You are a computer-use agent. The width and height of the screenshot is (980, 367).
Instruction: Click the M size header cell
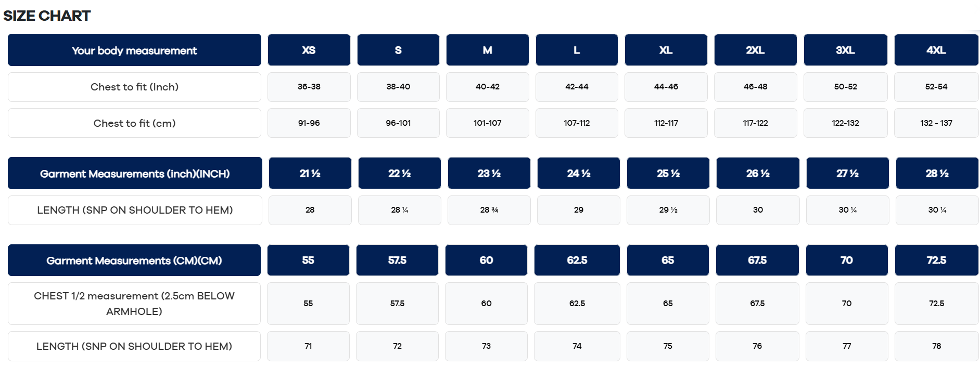(x=487, y=50)
